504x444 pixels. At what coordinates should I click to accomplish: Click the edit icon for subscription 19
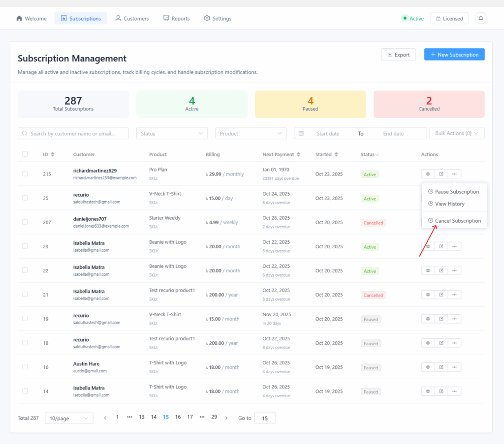click(x=441, y=319)
